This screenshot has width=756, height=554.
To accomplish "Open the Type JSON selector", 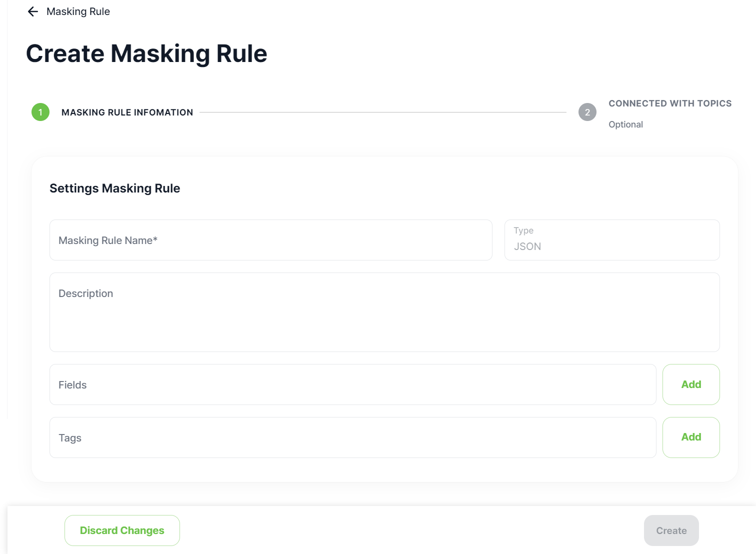I will [612, 240].
